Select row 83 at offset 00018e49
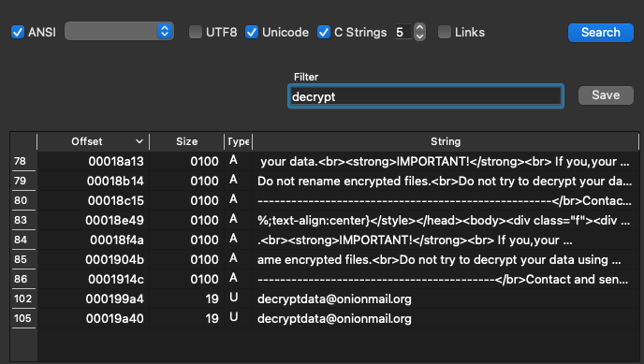644x364 pixels. point(325,221)
